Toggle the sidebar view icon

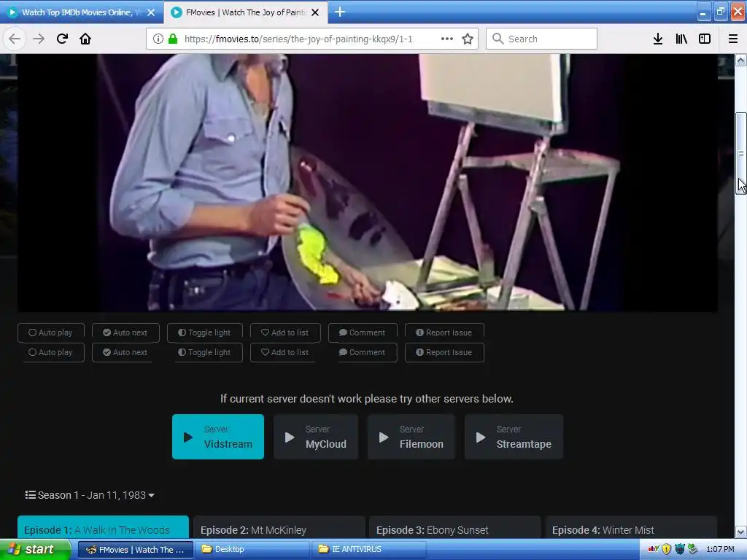pos(705,39)
